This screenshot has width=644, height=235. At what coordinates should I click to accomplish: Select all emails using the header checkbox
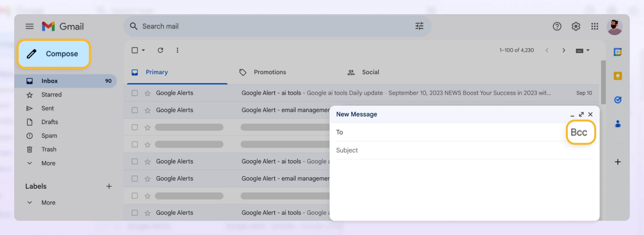pyautogui.click(x=135, y=50)
